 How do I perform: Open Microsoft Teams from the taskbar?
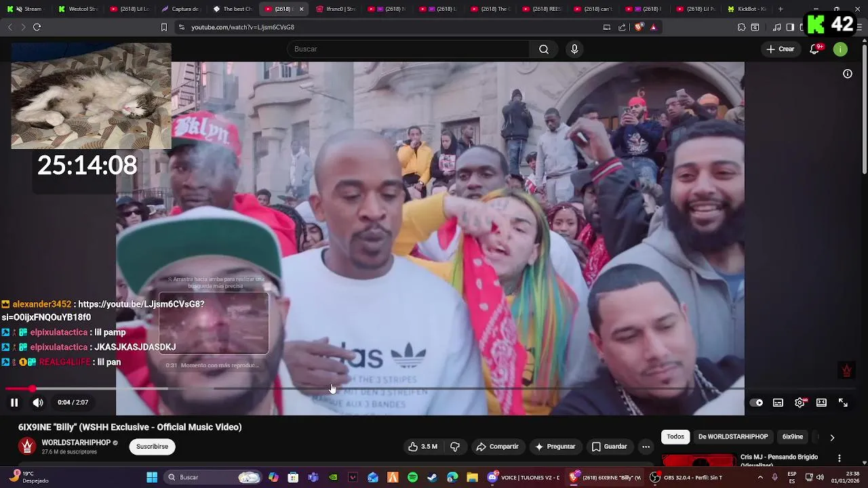coord(313,477)
